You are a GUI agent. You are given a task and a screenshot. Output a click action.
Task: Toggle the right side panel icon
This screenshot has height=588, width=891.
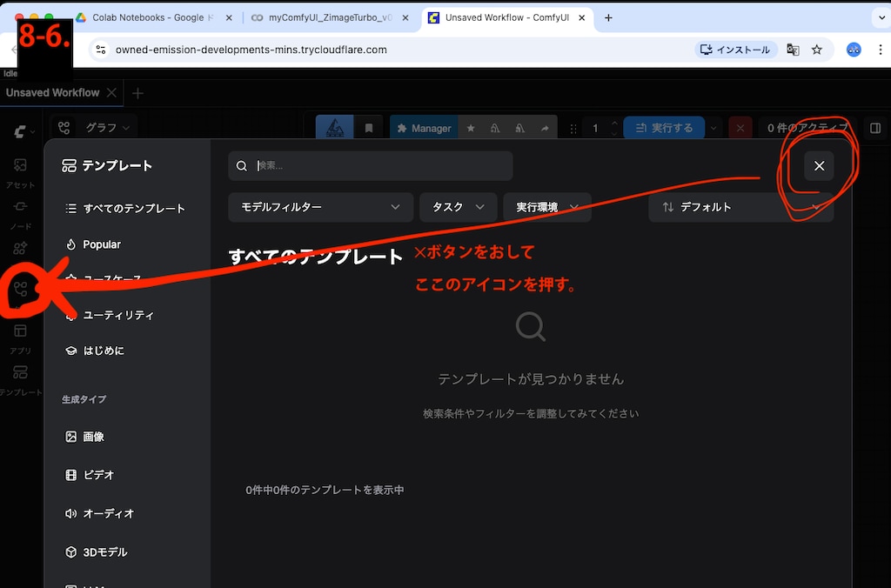[874, 127]
